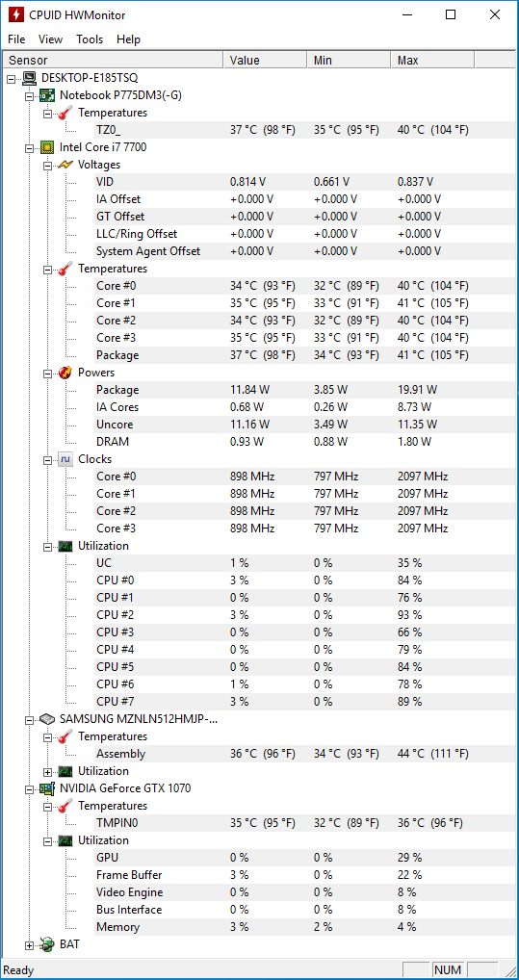Click the Value column header
Screen dimensions: 519x980
coord(265,60)
